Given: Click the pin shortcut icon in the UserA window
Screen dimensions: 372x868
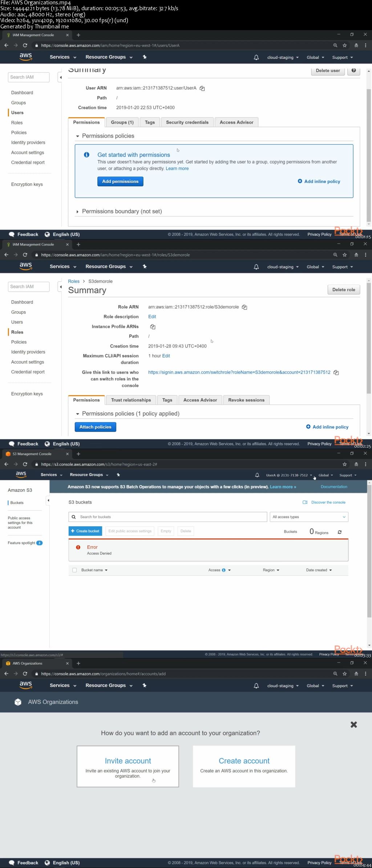Looking at the screenshot, I should 145,57.
